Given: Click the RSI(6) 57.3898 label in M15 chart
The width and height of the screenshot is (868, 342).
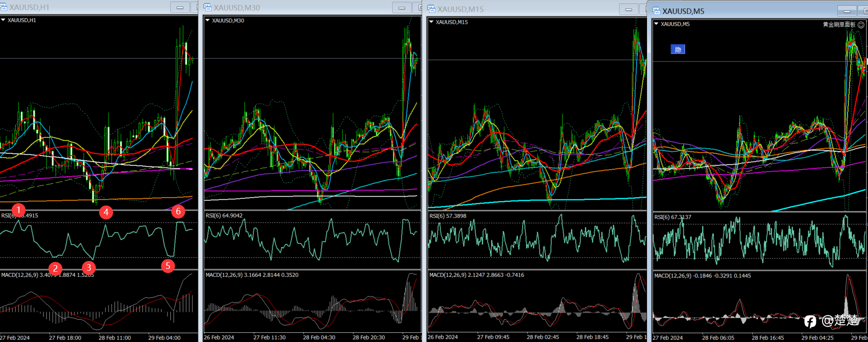Looking at the screenshot, I should 448,216.
